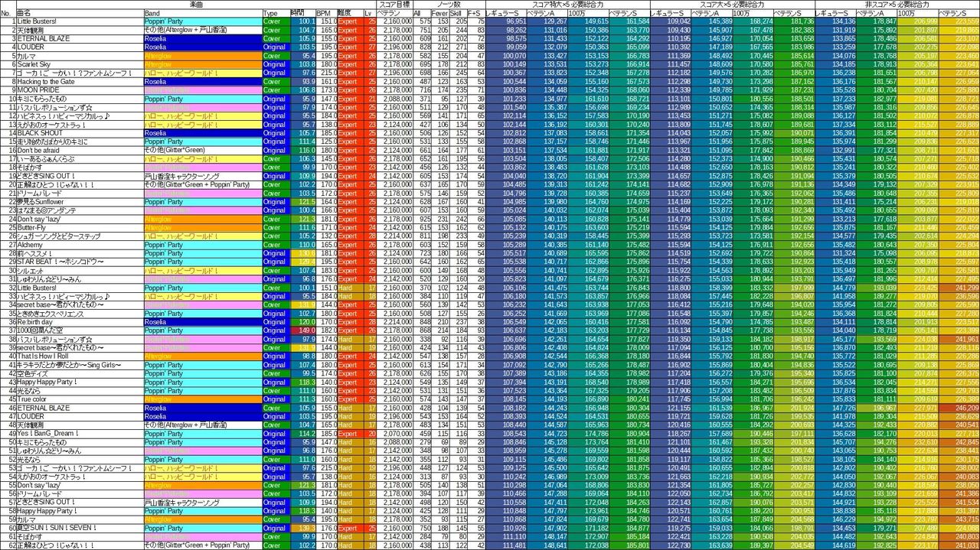The height and width of the screenshot is (550, 980).
Task: Select the Re:birth day song cell
Action: pos(79,321)
